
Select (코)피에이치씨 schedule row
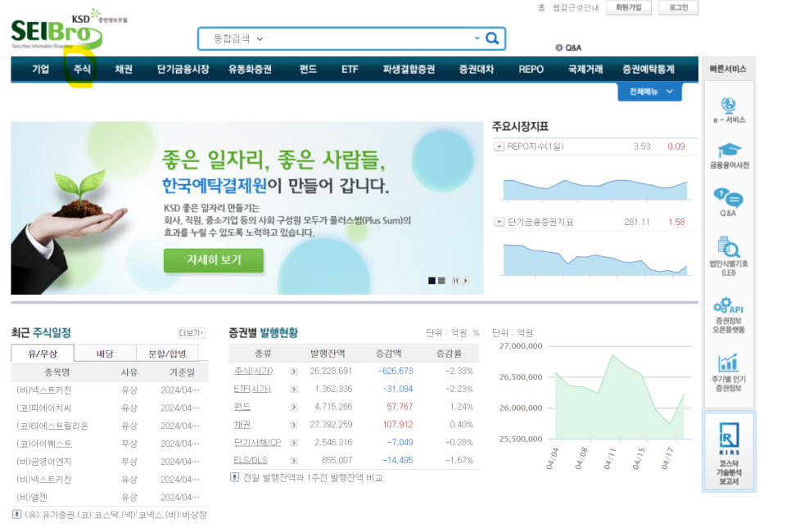tap(110, 408)
